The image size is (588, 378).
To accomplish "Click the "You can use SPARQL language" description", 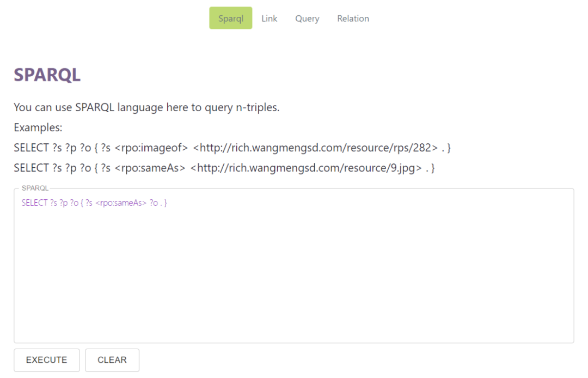I will pyautogui.click(x=146, y=107).
